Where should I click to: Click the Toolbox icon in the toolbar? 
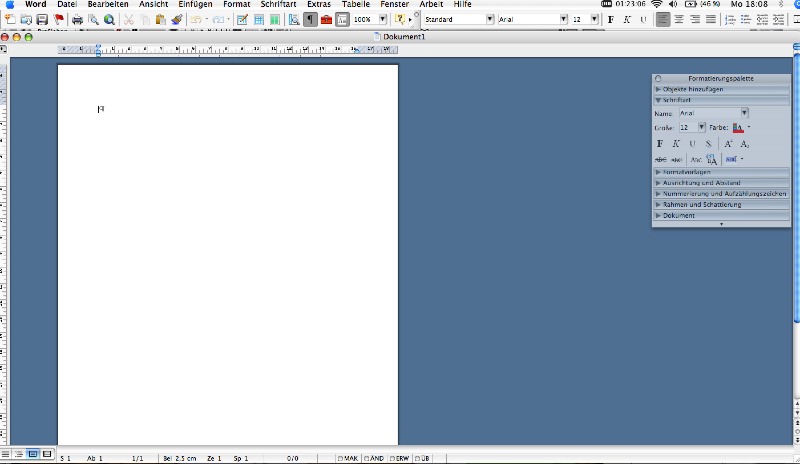(326, 20)
